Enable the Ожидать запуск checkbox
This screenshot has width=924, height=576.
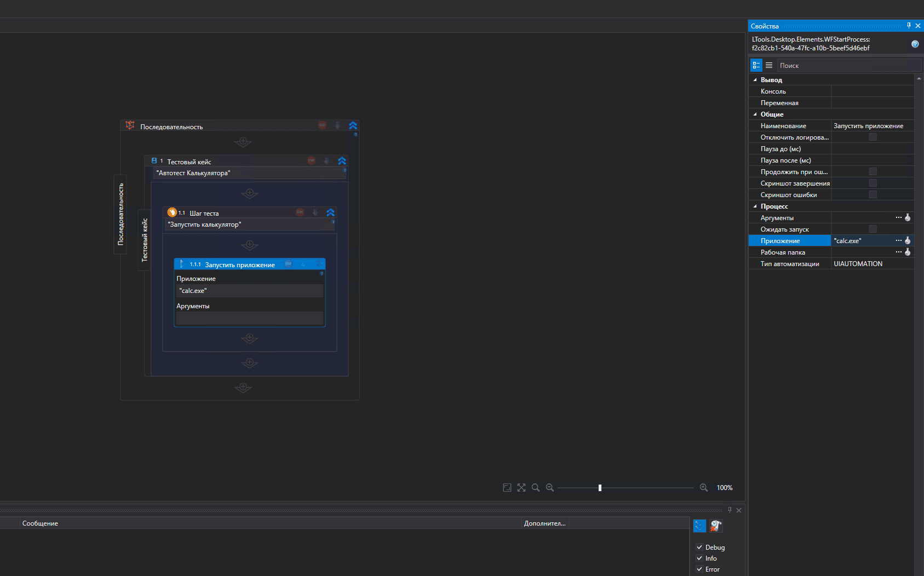(873, 229)
